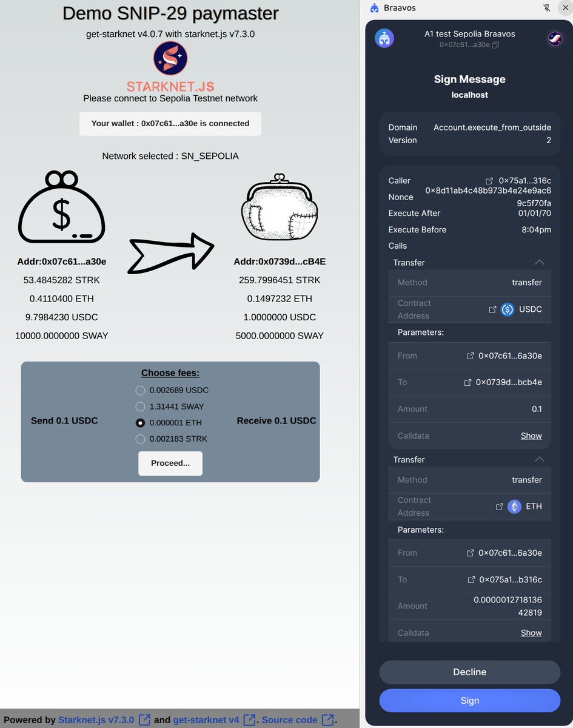Screen dimensions: 573x728
Task: Click the ETH token icon
Action: (514, 507)
